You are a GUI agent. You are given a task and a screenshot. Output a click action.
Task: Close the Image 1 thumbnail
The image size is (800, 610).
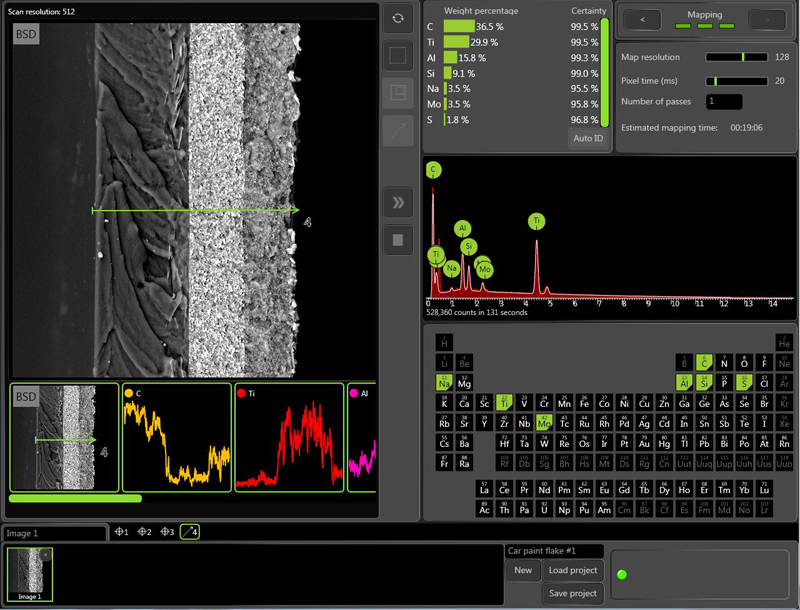pos(45,553)
